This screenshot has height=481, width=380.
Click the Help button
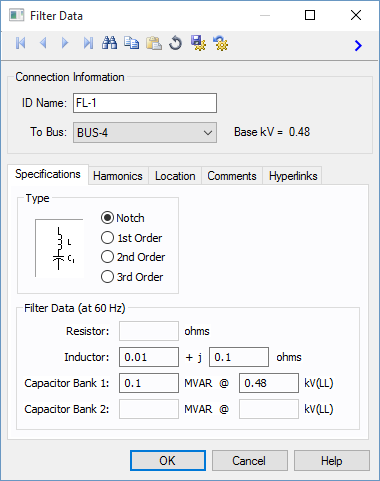click(332, 461)
